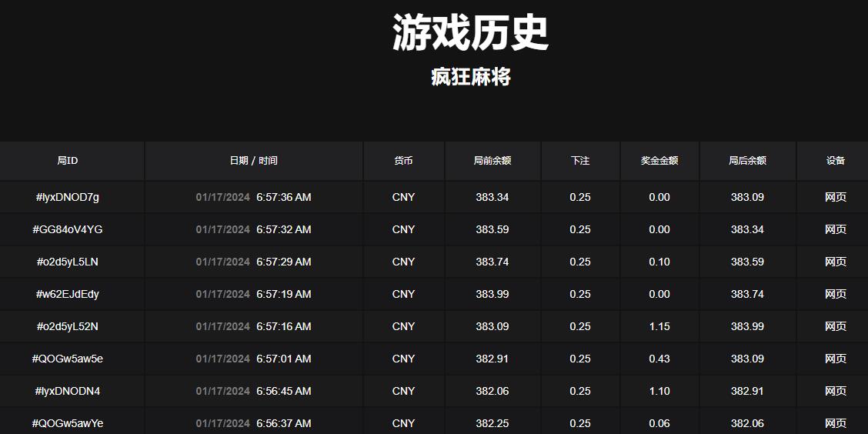Open round #QOGw5aw5e
Viewport: 868px width, 434px height.
(x=68, y=359)
